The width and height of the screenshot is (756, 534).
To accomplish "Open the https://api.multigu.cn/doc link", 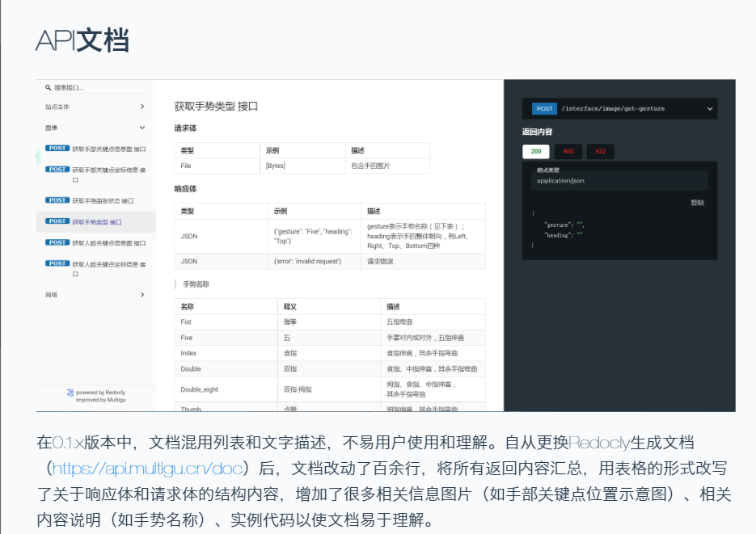I will point(146,469).
